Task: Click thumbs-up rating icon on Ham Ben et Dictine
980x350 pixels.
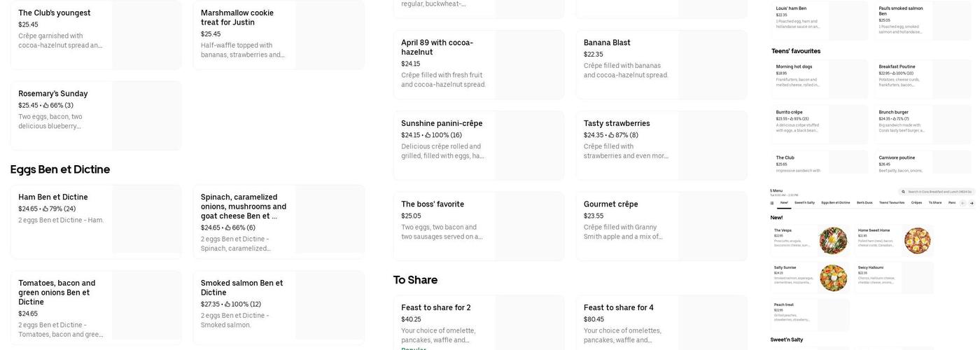Action: coord(45,209)
